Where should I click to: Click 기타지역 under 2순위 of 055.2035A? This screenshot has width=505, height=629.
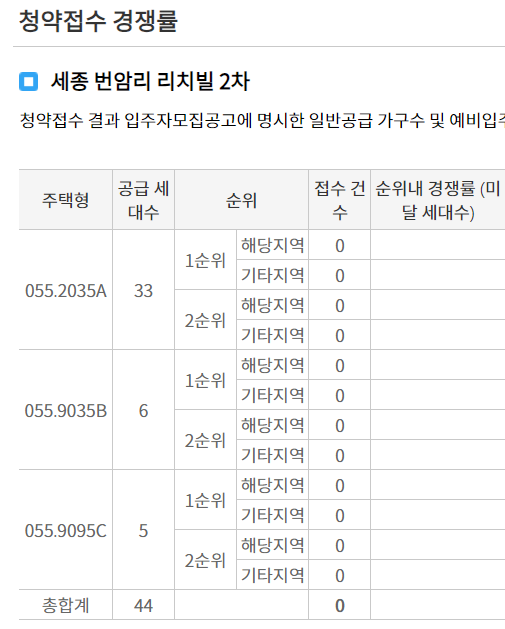pos(272,335)
